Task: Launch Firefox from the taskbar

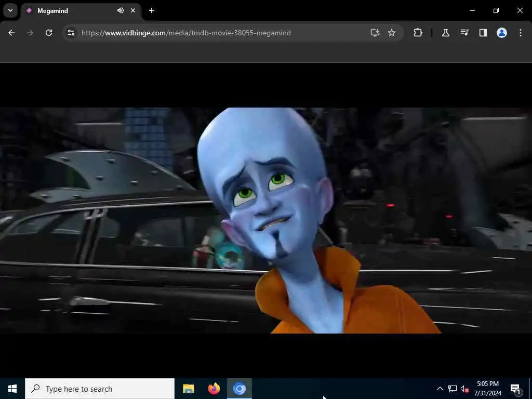Action: (214, 389)
